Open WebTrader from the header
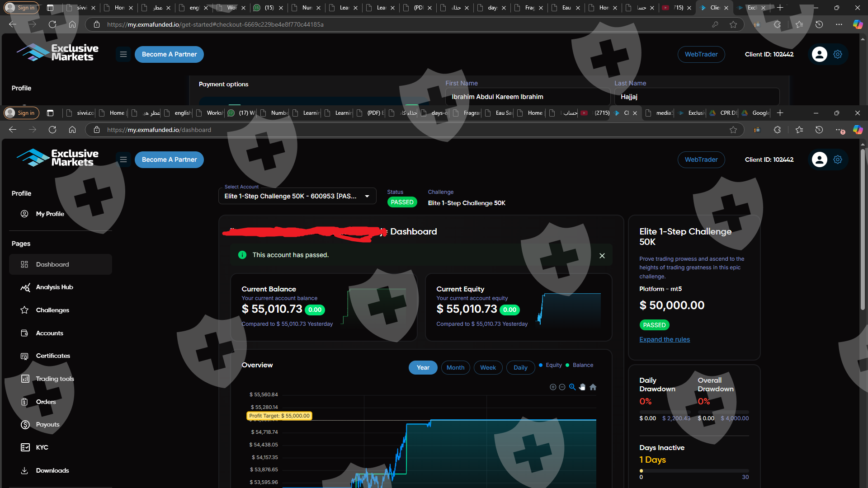Viewport: 868px width, 488px height. click(x=701, y=160)
